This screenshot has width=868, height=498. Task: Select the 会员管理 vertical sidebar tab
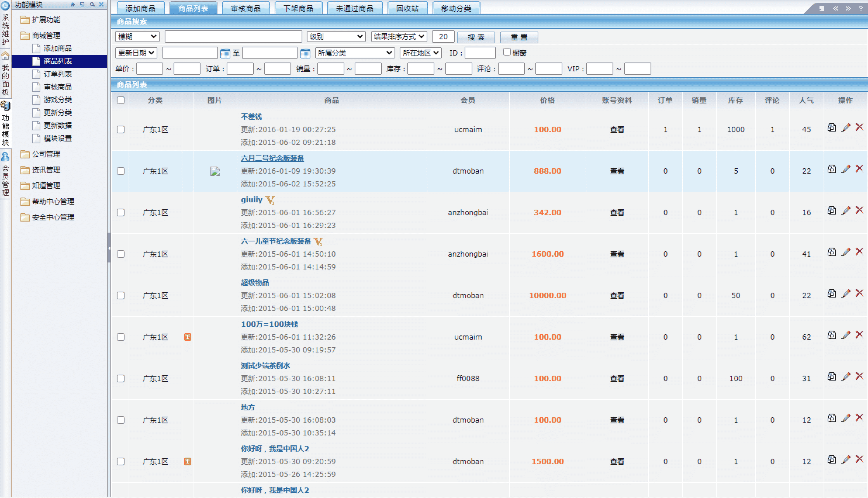click(5, 174)
